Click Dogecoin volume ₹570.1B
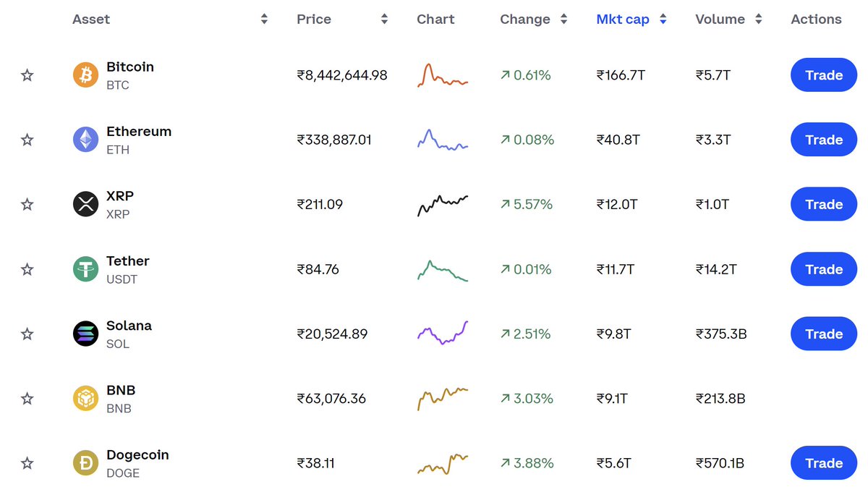 720,463
